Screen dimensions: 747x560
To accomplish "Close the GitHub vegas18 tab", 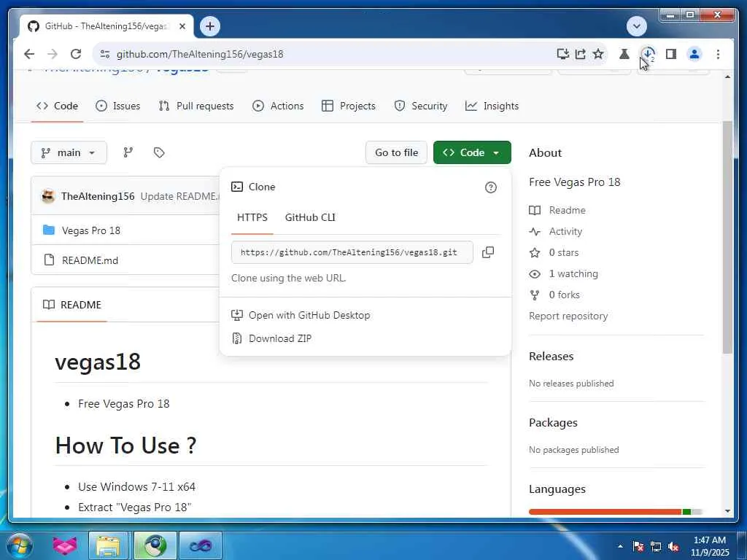I will [x=182, y=26].
